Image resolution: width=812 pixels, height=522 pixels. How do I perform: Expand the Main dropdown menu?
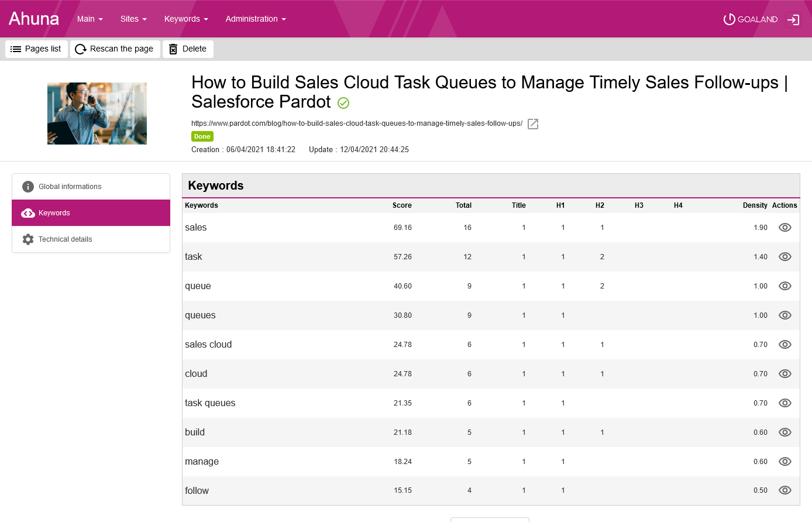(x=90, y=19)
